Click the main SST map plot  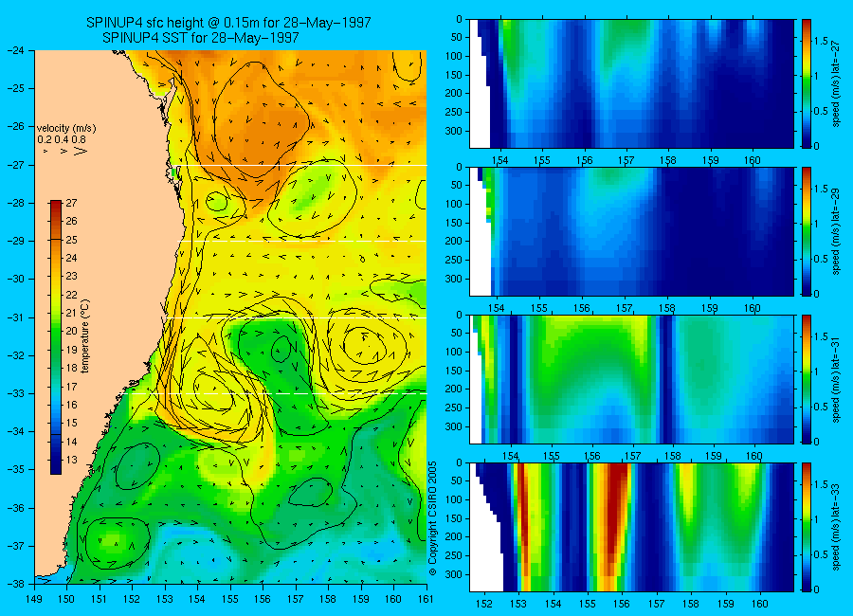[230, 317]
